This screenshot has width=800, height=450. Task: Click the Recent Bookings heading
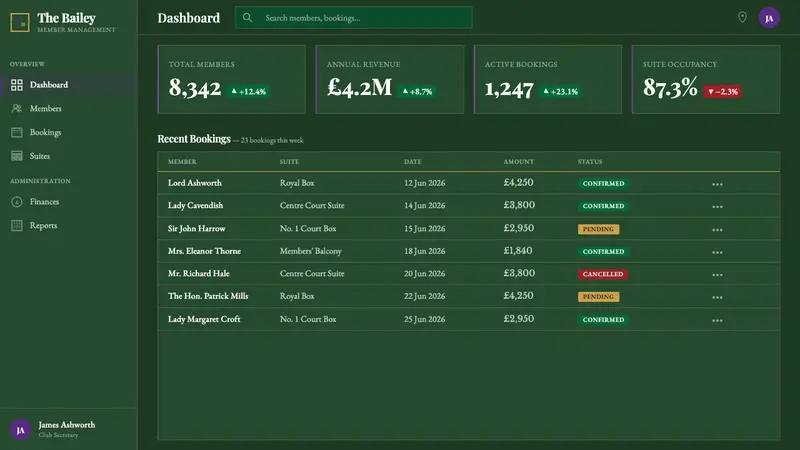click(194, 139)
